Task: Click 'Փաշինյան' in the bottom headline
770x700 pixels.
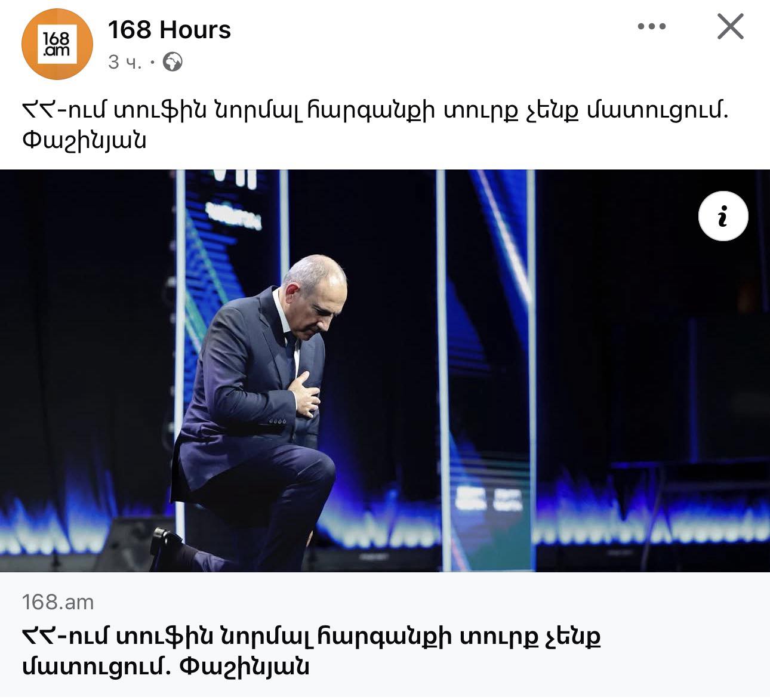Action: (x=244, y=665)
